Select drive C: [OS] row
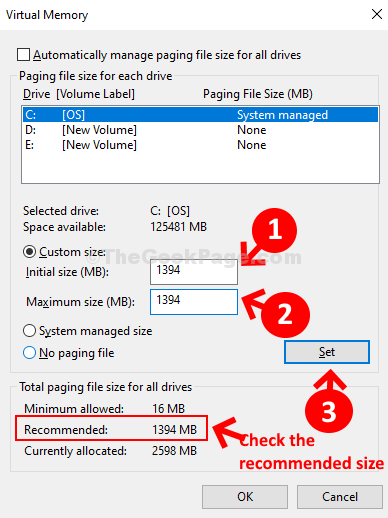 (x=201, y=115)
